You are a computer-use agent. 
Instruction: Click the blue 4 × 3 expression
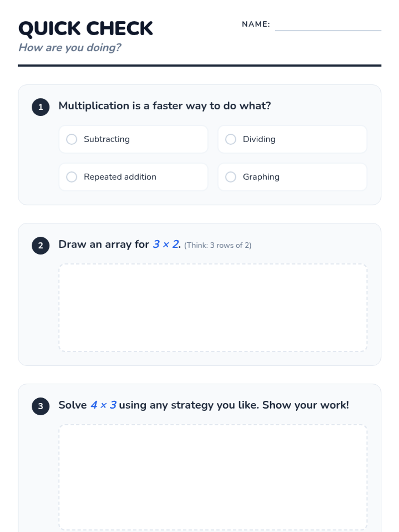pyautogui.click(x=103, y=405)
